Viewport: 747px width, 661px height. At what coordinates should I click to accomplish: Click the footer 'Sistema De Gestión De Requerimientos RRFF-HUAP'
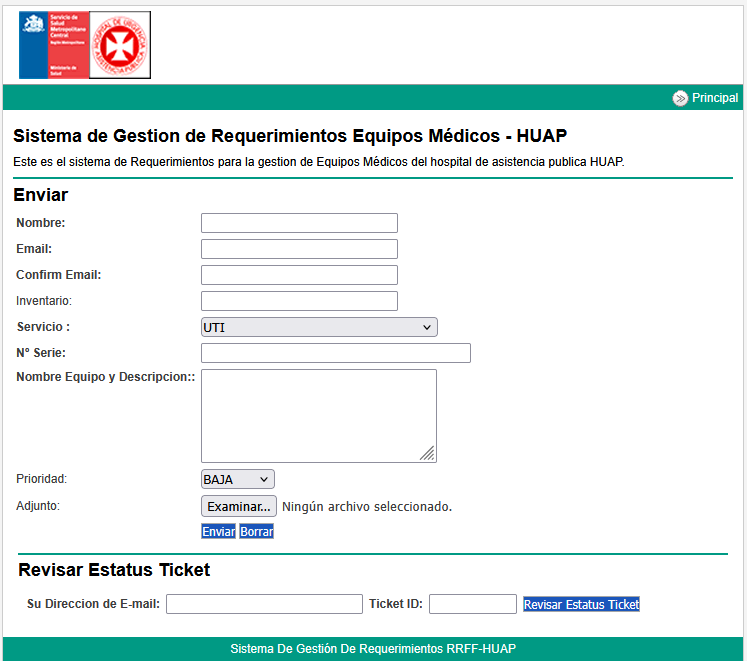[x=373, y=649]
